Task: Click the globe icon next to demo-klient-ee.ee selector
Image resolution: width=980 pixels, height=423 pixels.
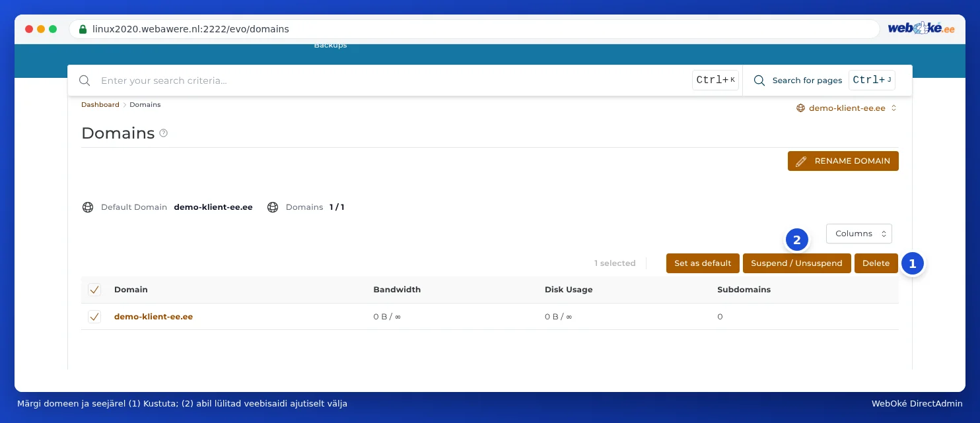Action: click(x=800, y=108)
